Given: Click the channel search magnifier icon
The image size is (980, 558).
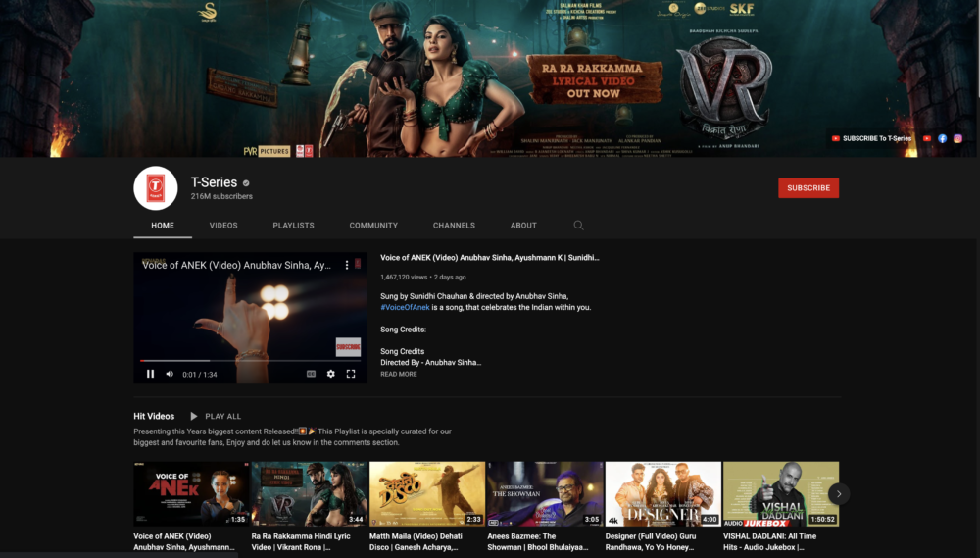Looking at the screenshot, I should pos(579,226).
